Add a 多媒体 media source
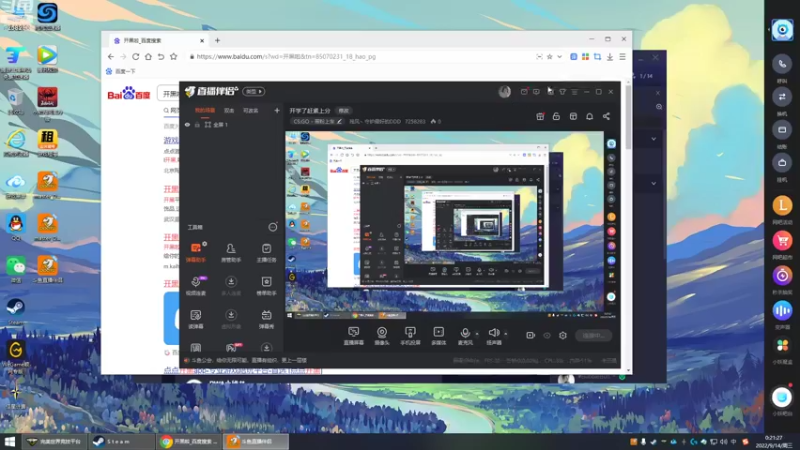Screen dimensions: 800x450 click(439, 336)
